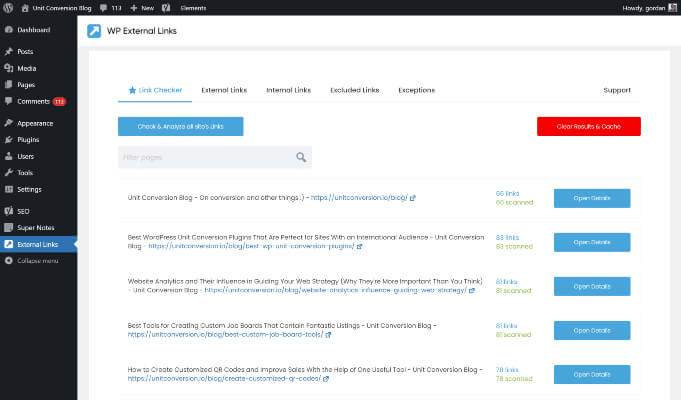Viewport: 681px width, 400px height.
Task: Open the create-customized-qr-codes URL link
Action: 224,379
